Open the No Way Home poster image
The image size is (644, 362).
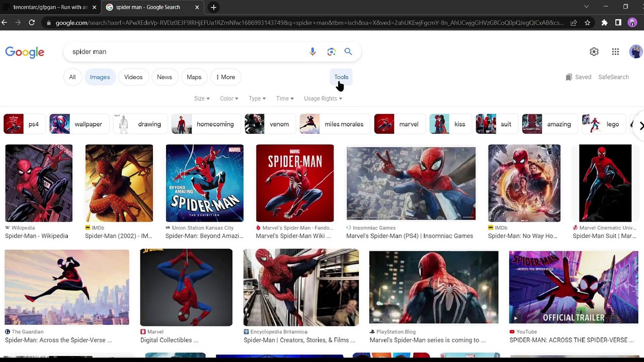(x=524, y=183)
